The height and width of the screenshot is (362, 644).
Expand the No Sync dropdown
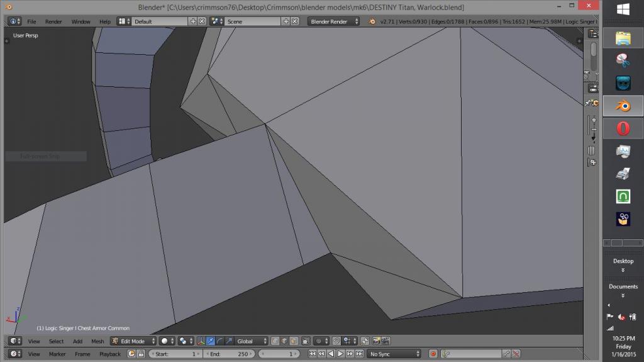click(394, 354)
